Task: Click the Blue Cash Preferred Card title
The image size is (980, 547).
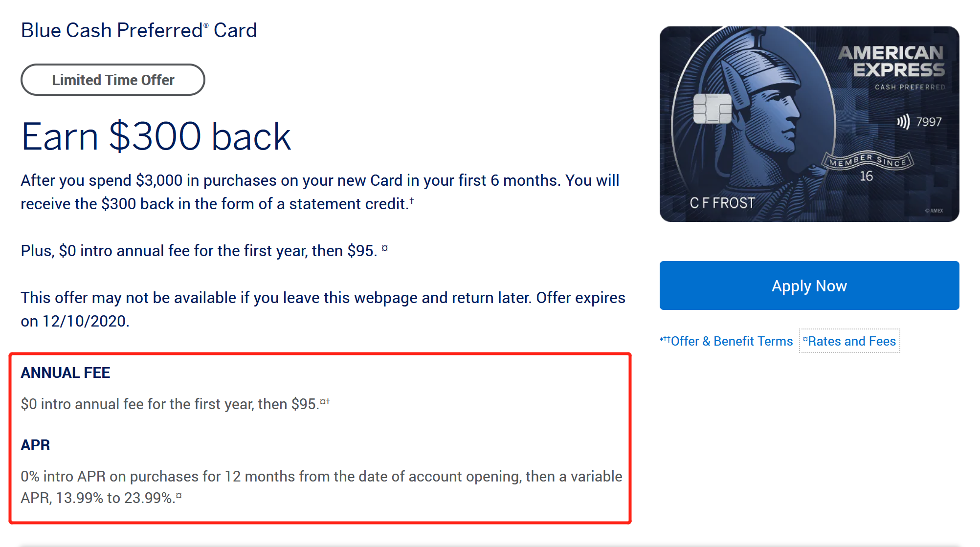Action: [x=139, y=30]
